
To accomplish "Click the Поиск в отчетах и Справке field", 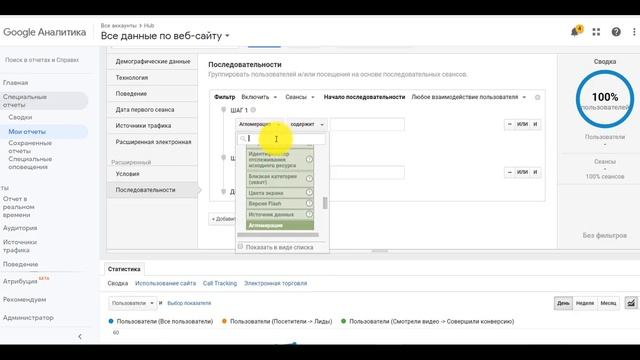I will tap(42, 60).
